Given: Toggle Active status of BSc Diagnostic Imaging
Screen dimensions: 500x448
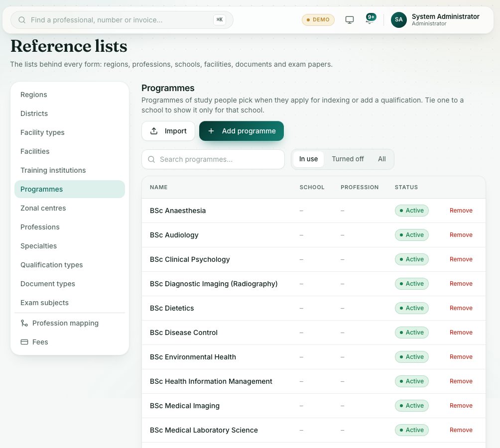Looking at the screenshot, I should [412, 284].
